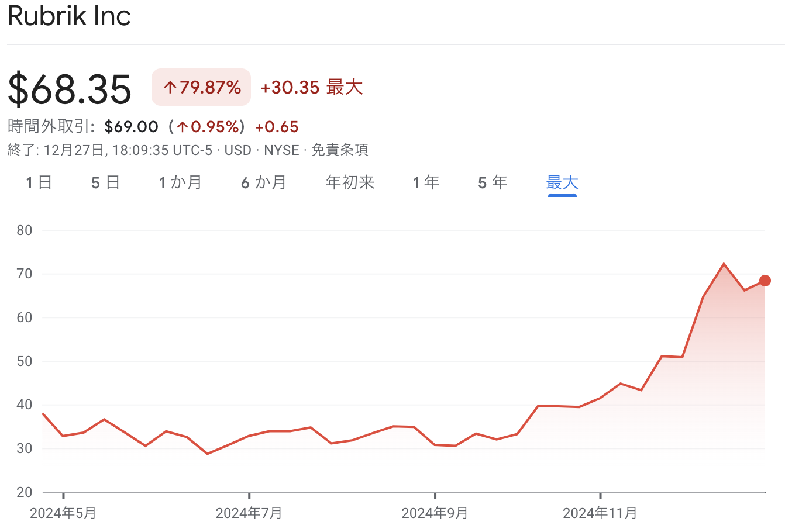
Task: Click the 2024年5月 axis label
Action: point(63,513)
